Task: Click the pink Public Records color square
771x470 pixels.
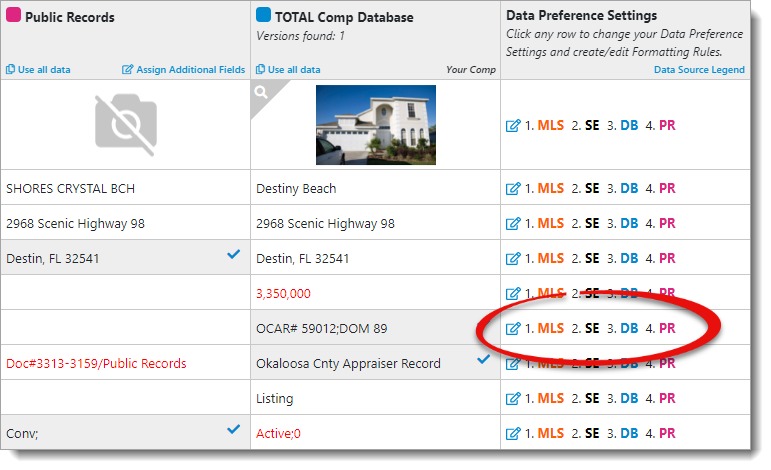Action: 13,16
